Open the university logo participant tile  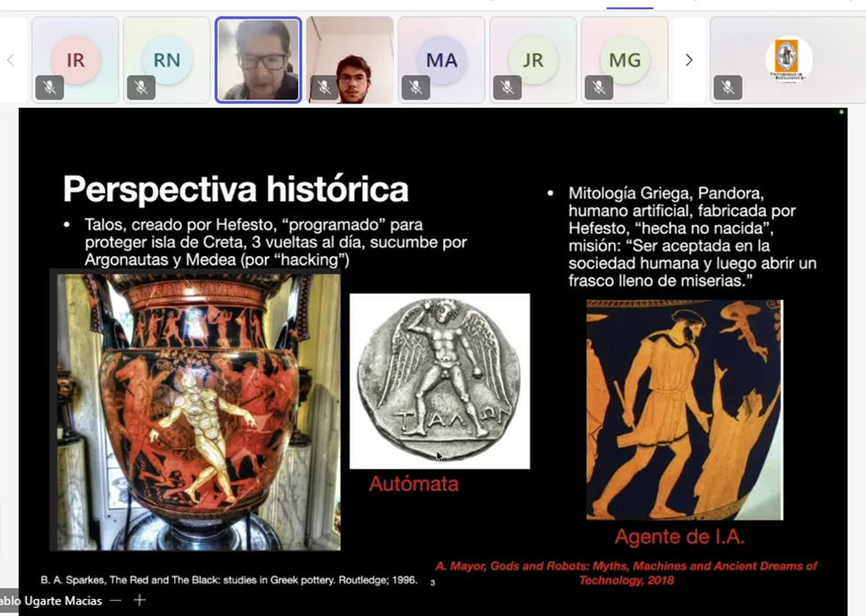787,58
